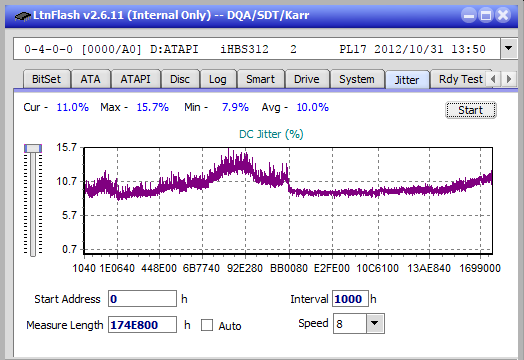This screenshot has width=524, height=360.
Task: Click the Start button
Action: point(471,110)
